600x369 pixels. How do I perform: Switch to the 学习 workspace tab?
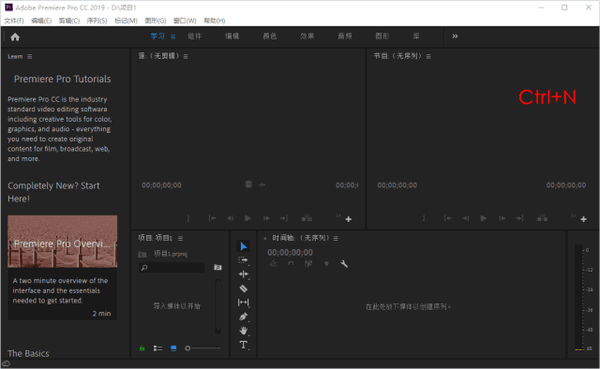tap(157, 36)
